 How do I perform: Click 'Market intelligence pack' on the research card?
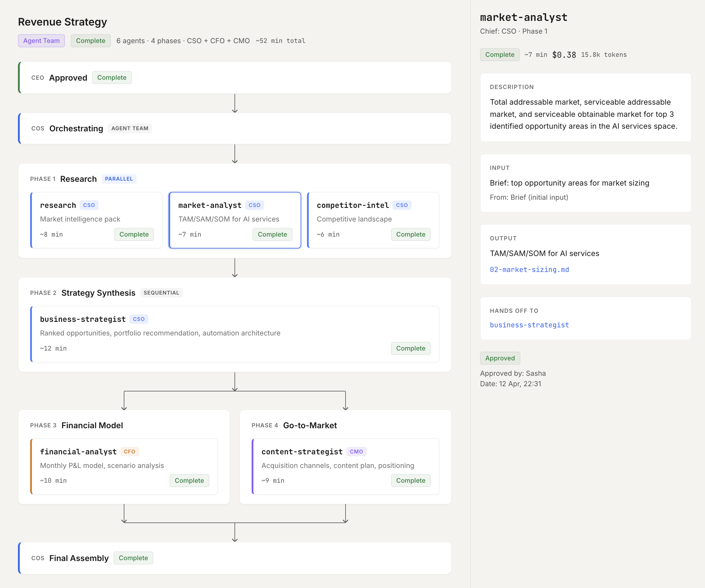[x=80, y=219]
